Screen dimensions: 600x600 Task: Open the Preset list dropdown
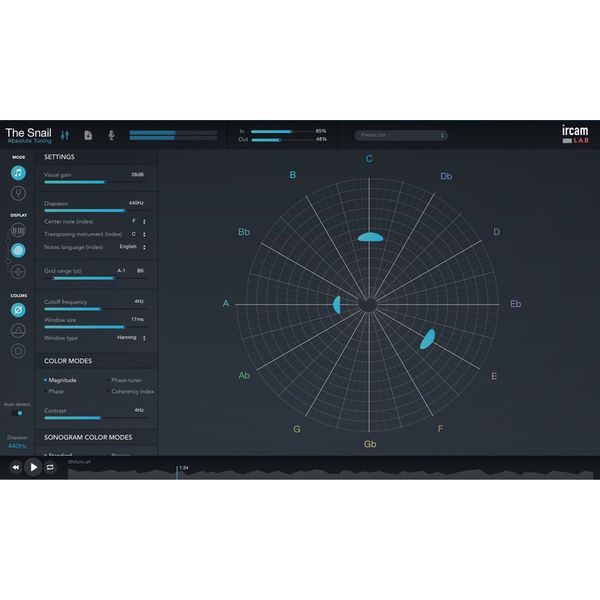[x=400, y=135]
